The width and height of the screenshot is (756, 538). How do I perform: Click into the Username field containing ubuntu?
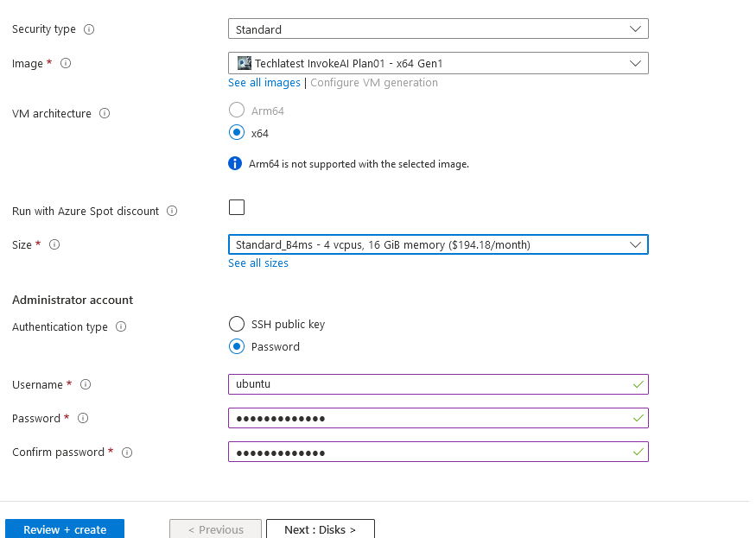tap(438, 384)
